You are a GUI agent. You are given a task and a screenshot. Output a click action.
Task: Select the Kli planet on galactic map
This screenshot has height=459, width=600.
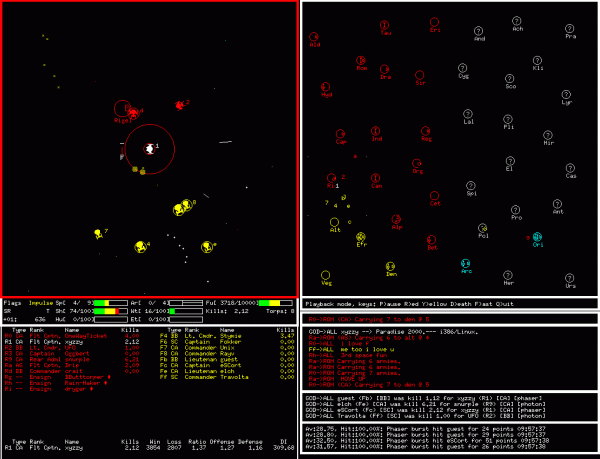click(538, 63)
